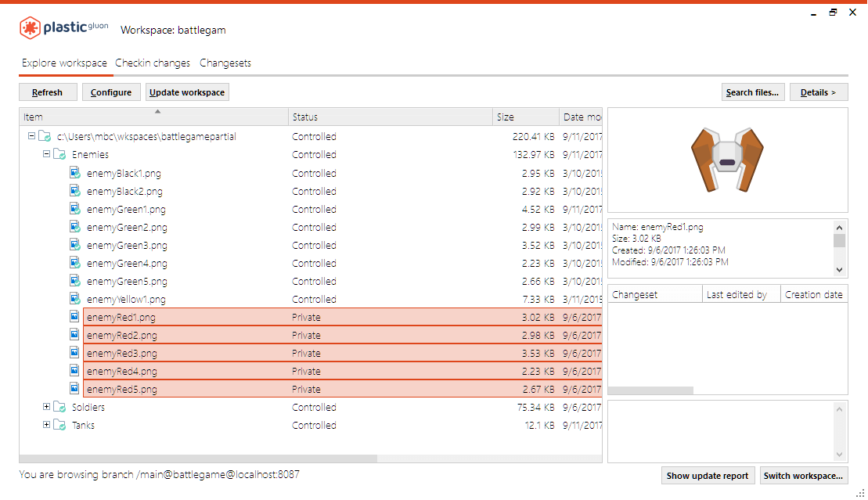868x500 pixels.
Task: Sort by the Item column header
Action: (153, 117)
